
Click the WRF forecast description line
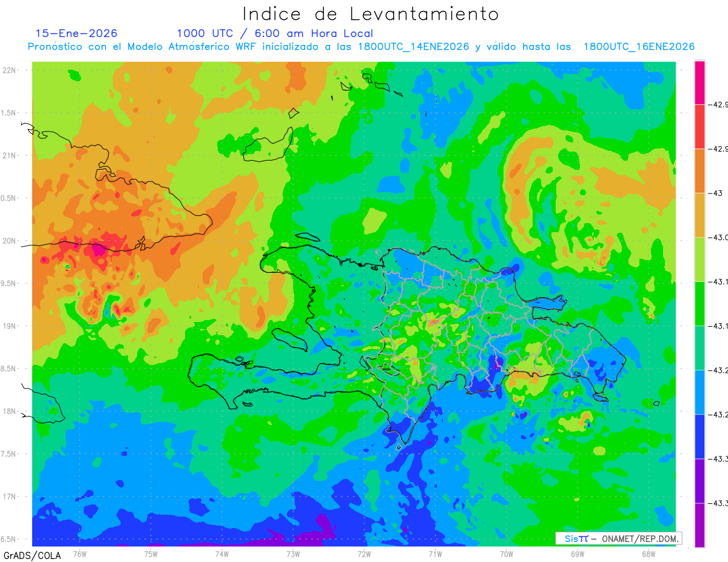tap(361, 47)
